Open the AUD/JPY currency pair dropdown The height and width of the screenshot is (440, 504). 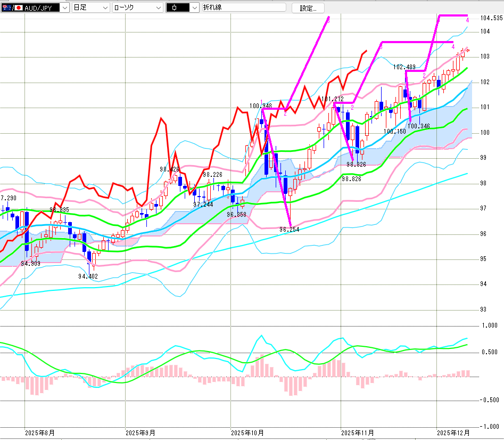[x=65, y=8]
